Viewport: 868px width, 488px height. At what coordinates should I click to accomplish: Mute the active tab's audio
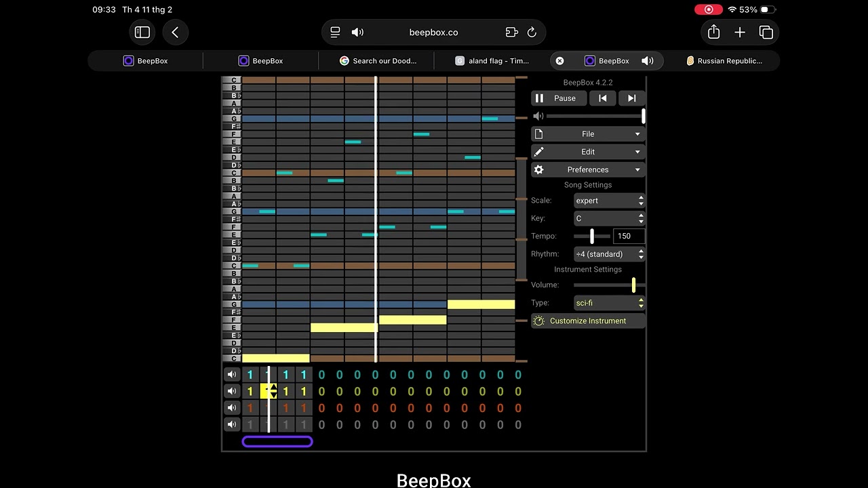(x=648, y=61)
